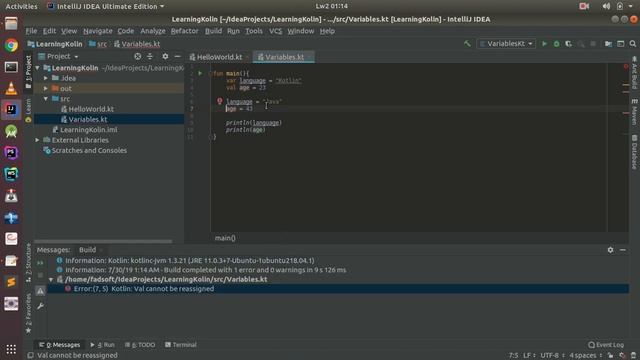The width and height of the screenshot is (640, 360).
Task: Collapse all in Project panel
Action: tap(150, 56)
